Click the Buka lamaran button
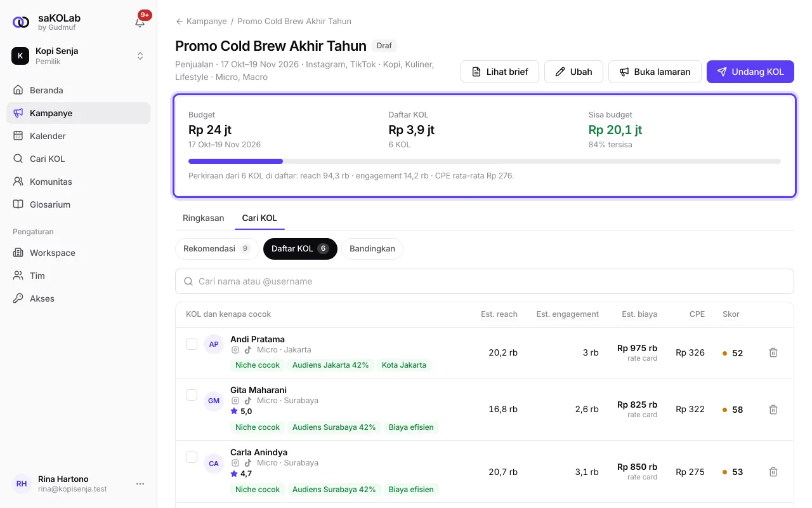812x508 pixels. [655, 72]
